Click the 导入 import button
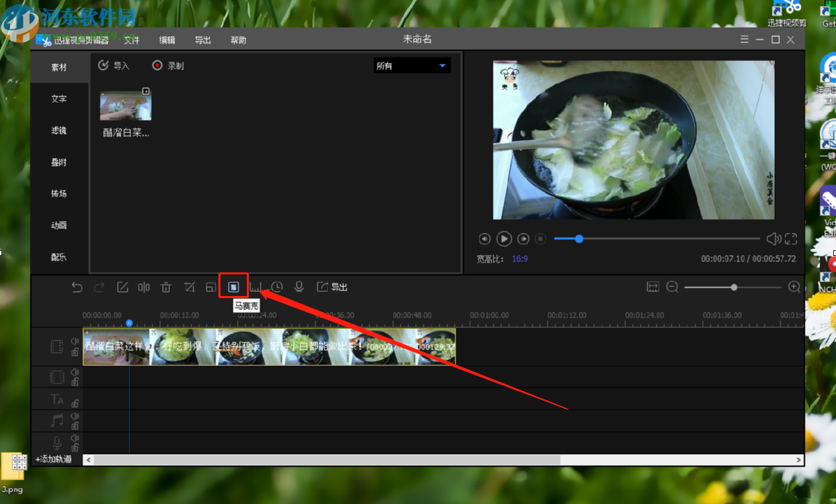Viewport: 836px width, 504px height. (114, 66)
